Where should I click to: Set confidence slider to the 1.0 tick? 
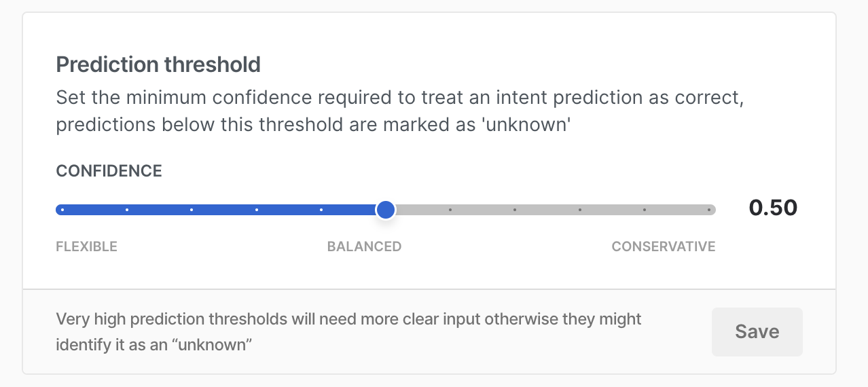click(709, 210)
